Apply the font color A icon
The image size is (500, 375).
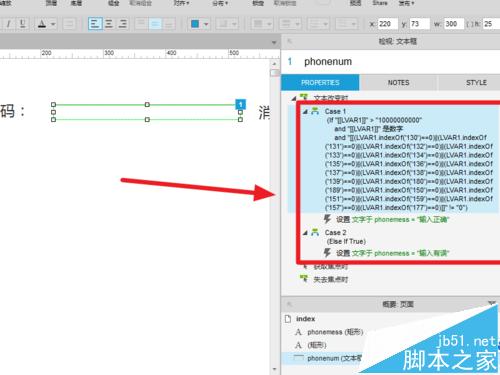42,24
